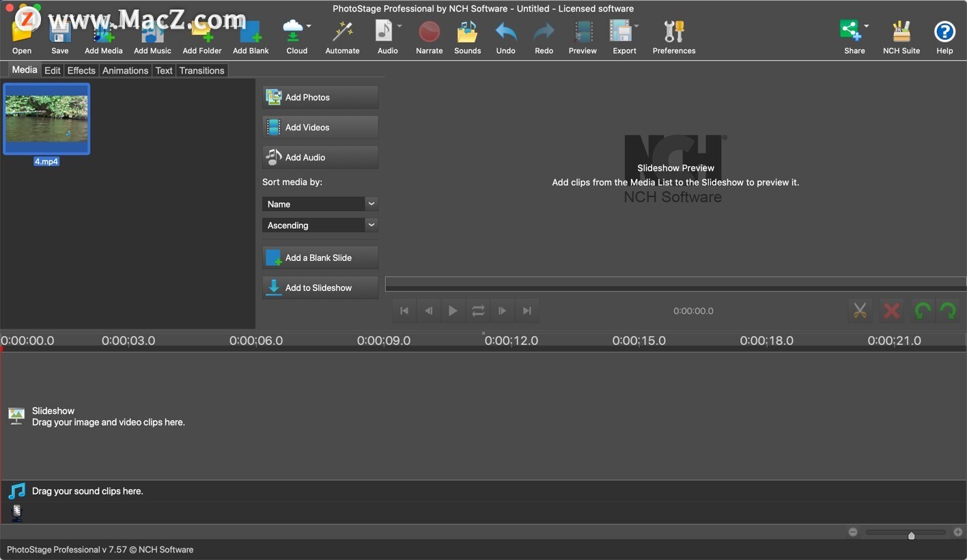Launch the Automate wizard
The image size is (967, 560).
(x=342, y=37)
